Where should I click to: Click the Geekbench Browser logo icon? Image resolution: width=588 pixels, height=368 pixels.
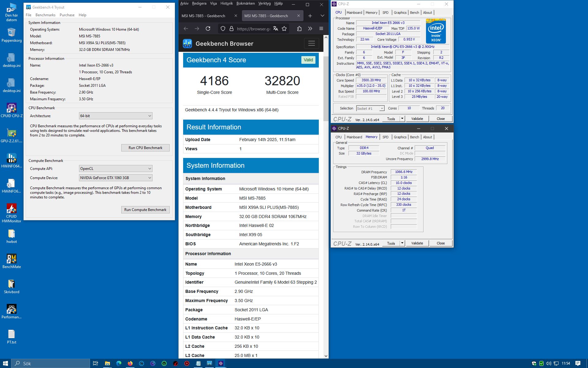click(187, 44)
